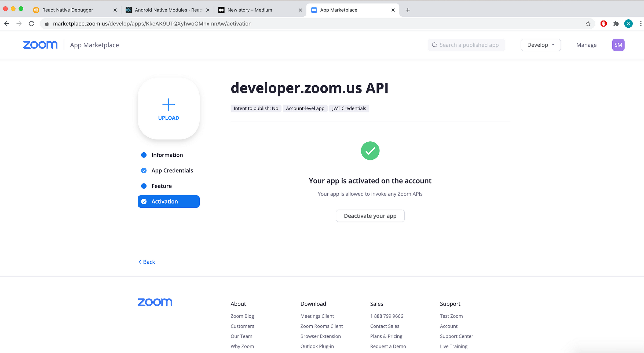The image size is (644, 353).
Task: Open the browser extensions puzzle icon
Action: click(x=616, y=24)
